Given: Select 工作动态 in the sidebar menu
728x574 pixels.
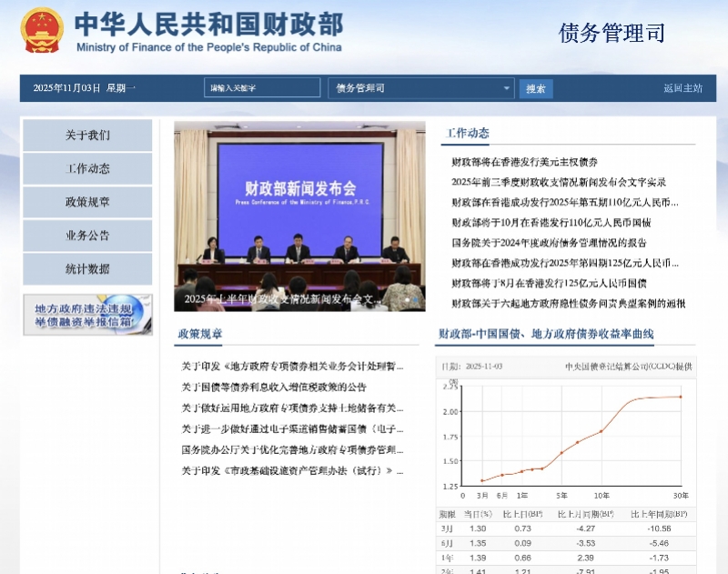Looking at the screenshot, I should [87, 168].
